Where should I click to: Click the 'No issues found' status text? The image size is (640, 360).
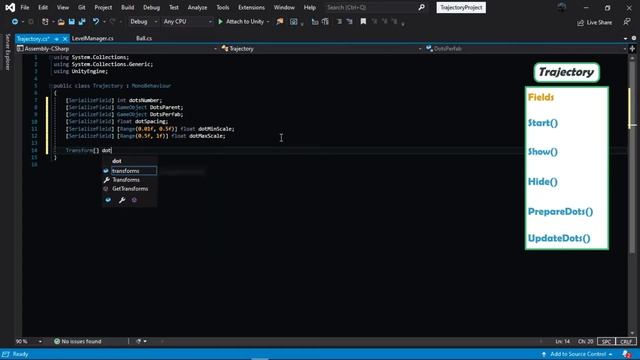pos(81,341)
